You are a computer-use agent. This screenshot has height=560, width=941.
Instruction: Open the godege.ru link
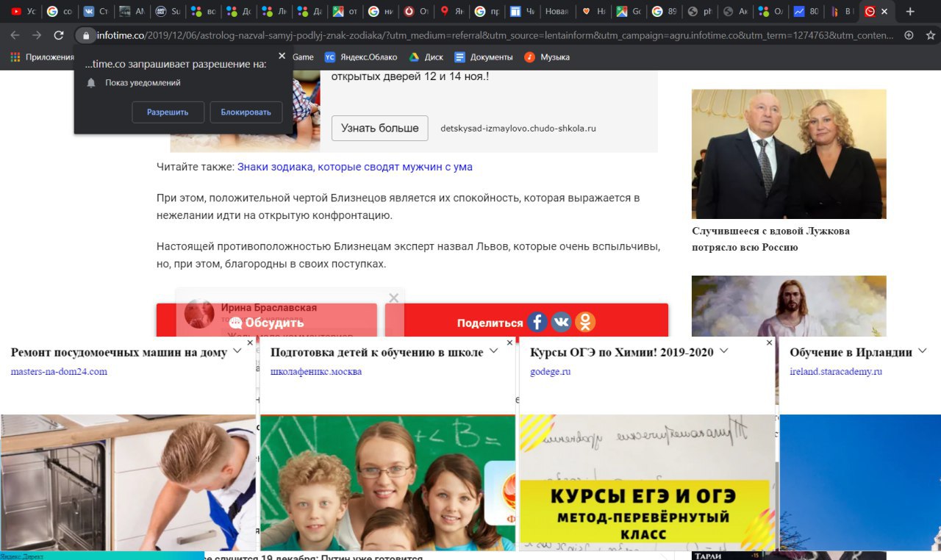click(x=551, y=372)
